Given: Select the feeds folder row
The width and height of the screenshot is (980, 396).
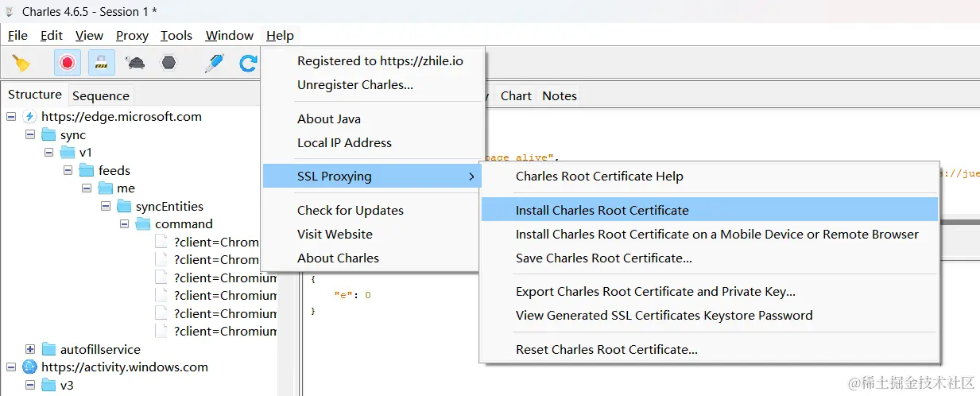Looking at the screenshot, I should [x=114, y=170].
